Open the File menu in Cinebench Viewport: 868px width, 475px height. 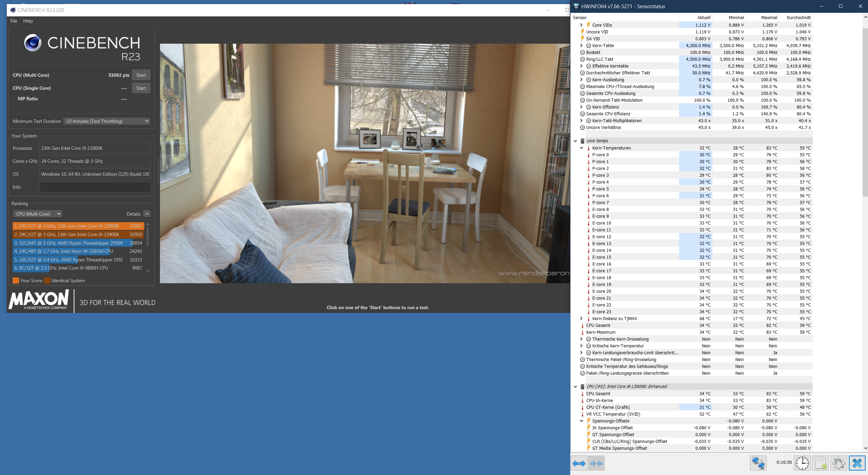[14, 21]
